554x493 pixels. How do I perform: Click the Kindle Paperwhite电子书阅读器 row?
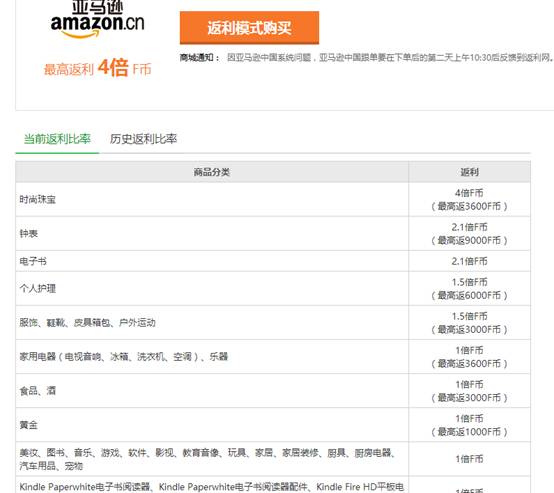click(273, 485)
